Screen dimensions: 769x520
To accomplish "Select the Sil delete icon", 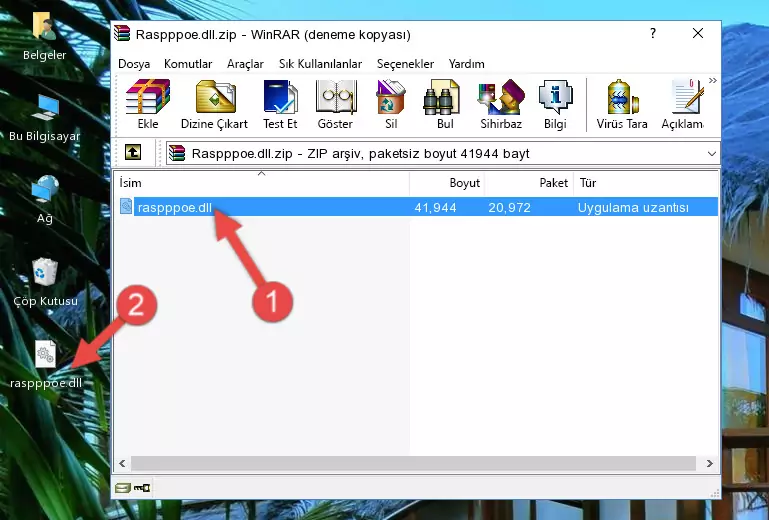I will click(x=391, y=104).
